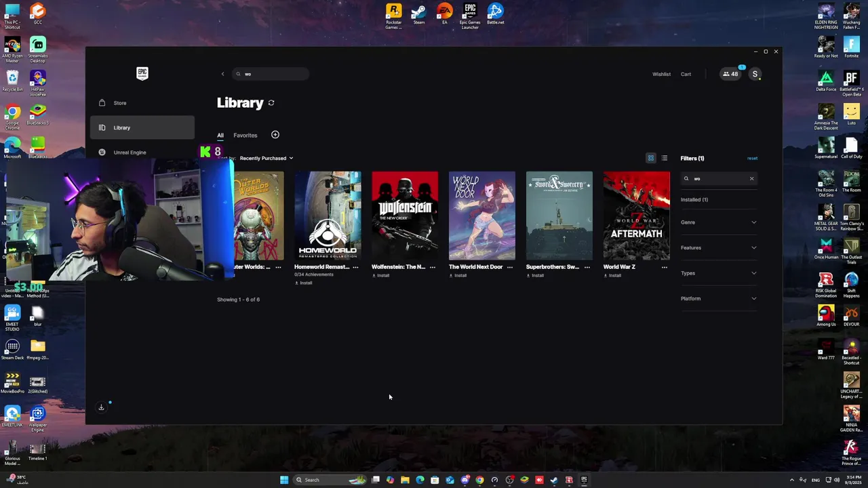
Task: Select Library in the sidebar
Action: tap(142, 127)
